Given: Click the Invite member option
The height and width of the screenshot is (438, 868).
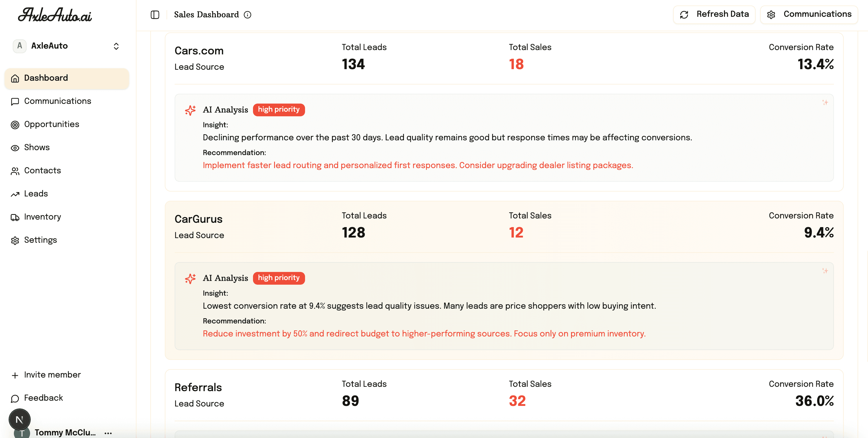Looking at the screenshot, I should tap(52, 375).
